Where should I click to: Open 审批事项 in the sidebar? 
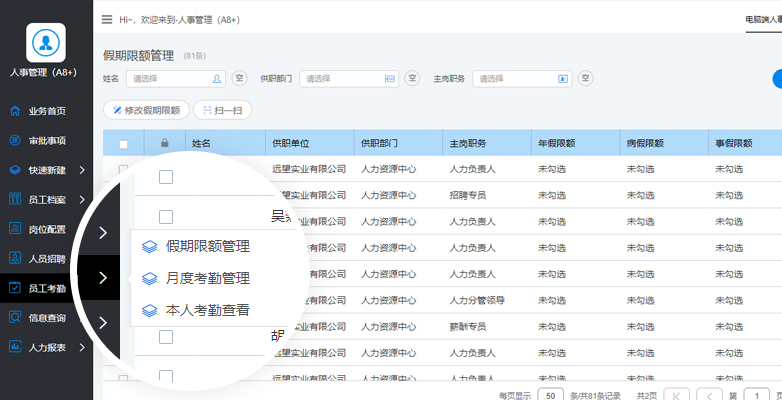[x=47, y=140]
